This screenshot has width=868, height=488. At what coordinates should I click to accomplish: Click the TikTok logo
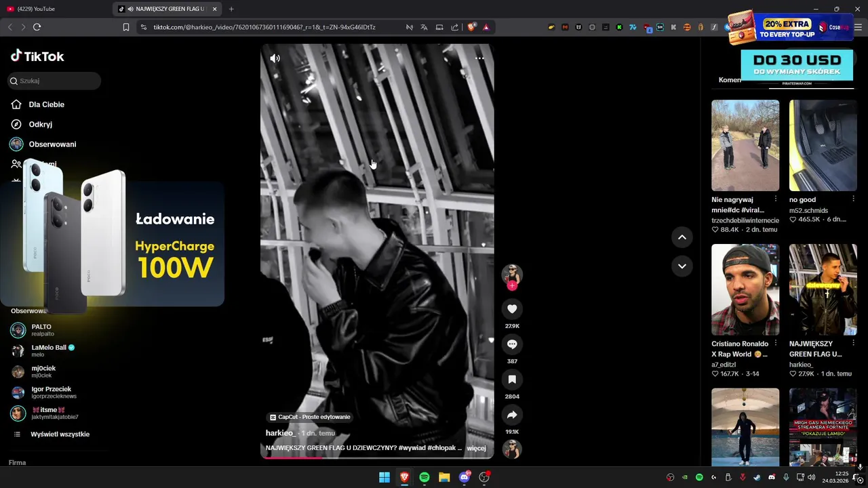37,56
